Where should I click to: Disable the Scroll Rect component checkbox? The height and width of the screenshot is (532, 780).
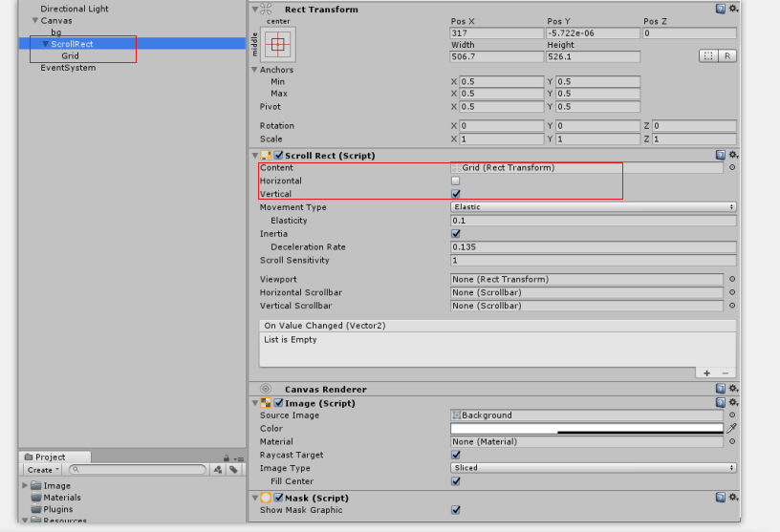pos(278,155)
